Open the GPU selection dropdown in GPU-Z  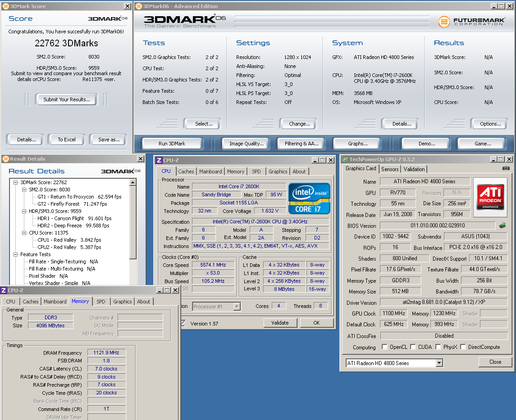click(x=439, y=363)
